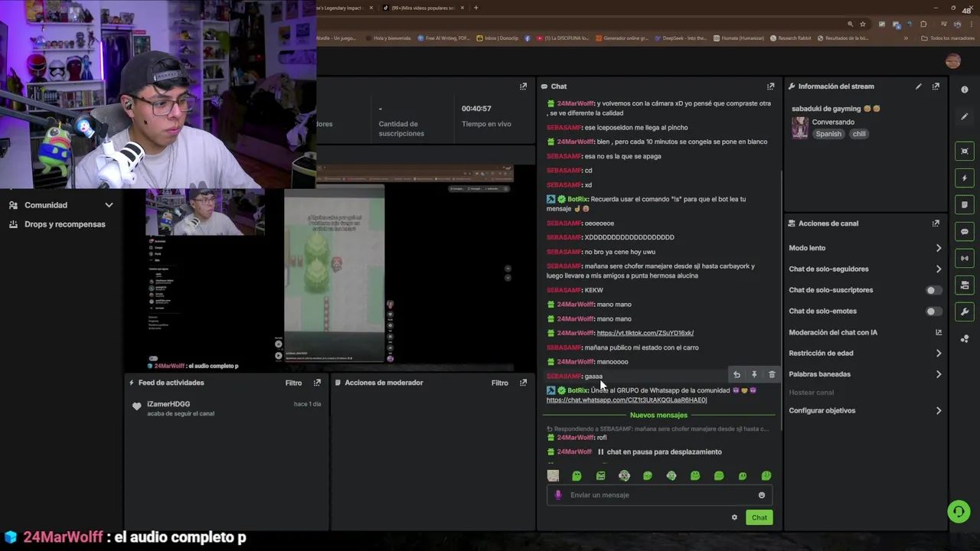Image resolution: width=980 pixels, height=551 pixels.
Task: Pop out the Información del stream panel
Action: click(x=936, y=86)
